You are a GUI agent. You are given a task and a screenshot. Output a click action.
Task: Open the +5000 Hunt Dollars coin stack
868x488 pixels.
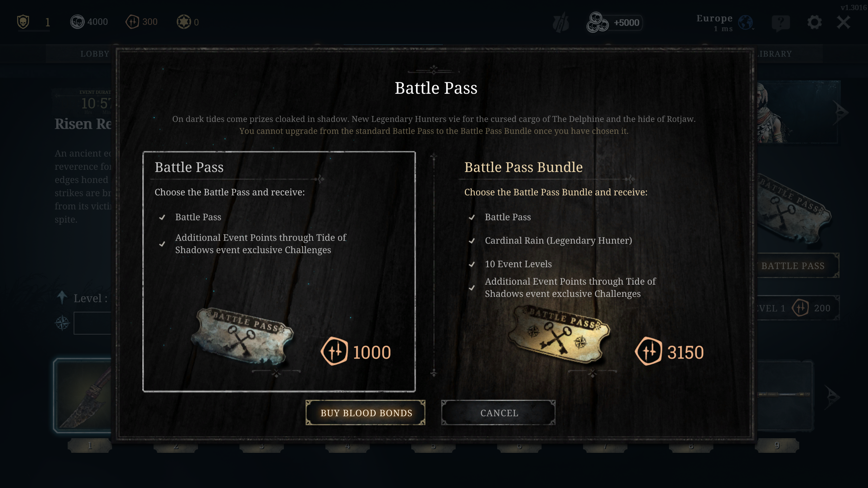[x=614, y=23]
